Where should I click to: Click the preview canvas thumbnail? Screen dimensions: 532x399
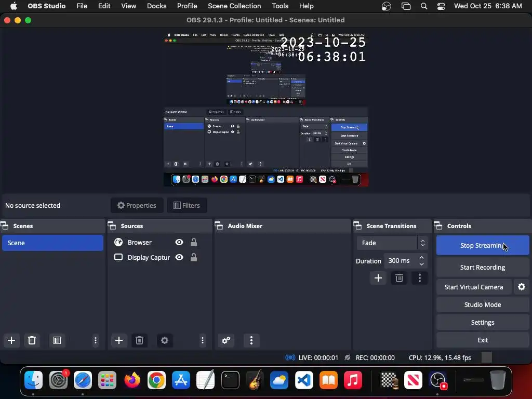tap(265, 109)
